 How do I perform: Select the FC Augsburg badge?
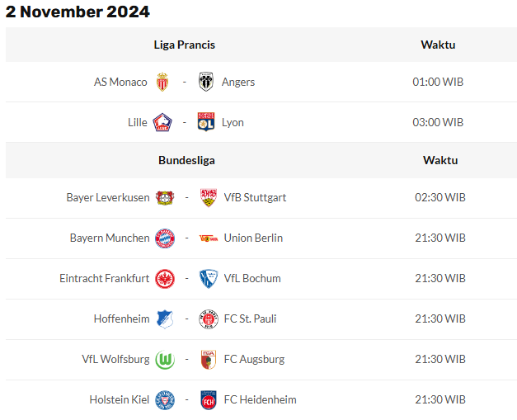click(209, 359)
